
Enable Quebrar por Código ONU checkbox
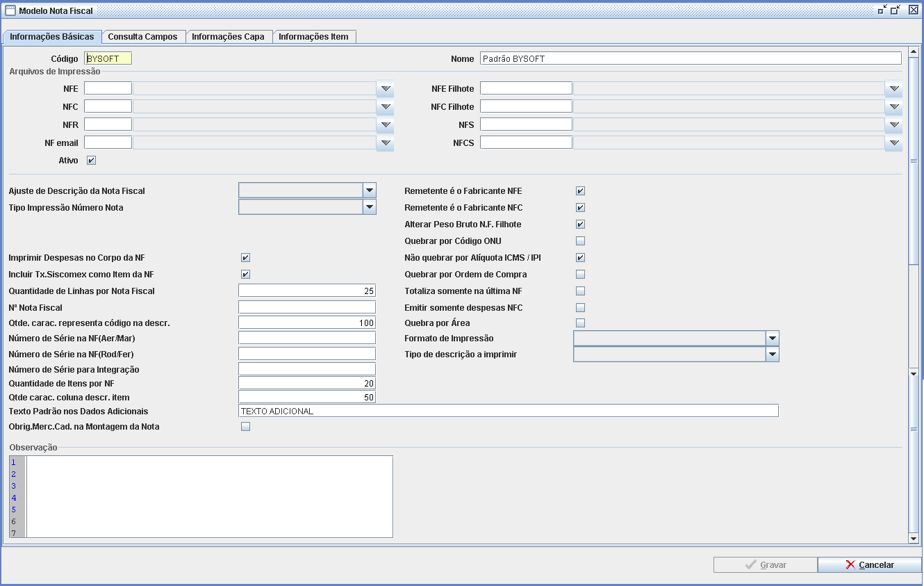(x=581, y=241)
